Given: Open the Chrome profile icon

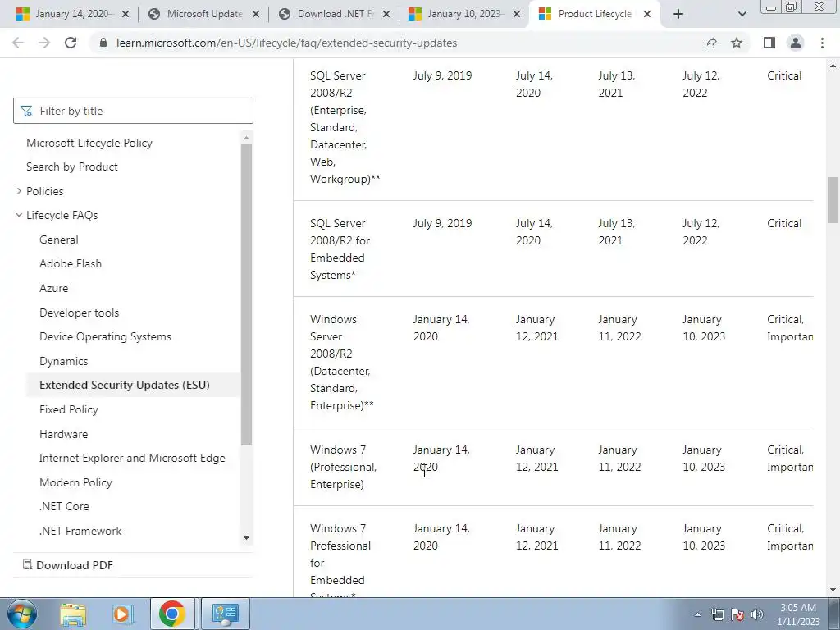Looking at the screenshot, I should coord(796,43).
